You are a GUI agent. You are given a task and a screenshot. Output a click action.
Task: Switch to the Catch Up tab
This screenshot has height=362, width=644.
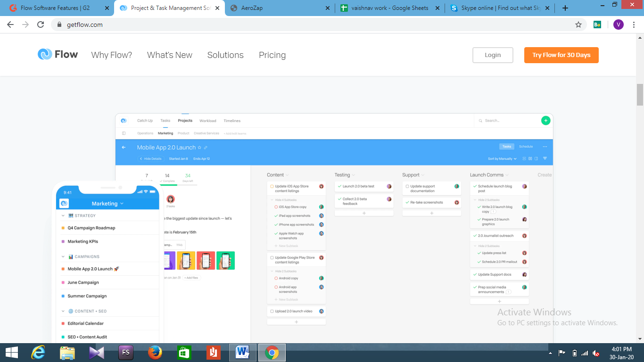pyautogui.click(x=145, y=121)
